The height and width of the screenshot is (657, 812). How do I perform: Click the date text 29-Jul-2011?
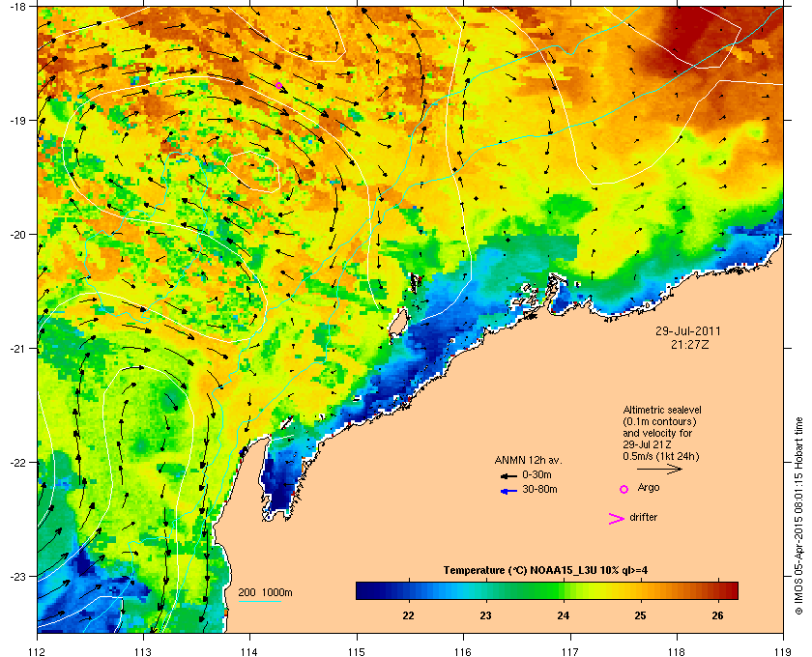coord(687,331)
